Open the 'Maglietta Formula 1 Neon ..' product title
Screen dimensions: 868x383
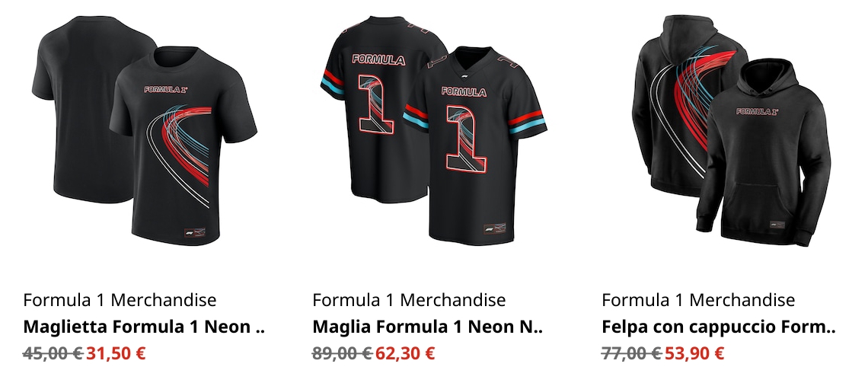144,327
